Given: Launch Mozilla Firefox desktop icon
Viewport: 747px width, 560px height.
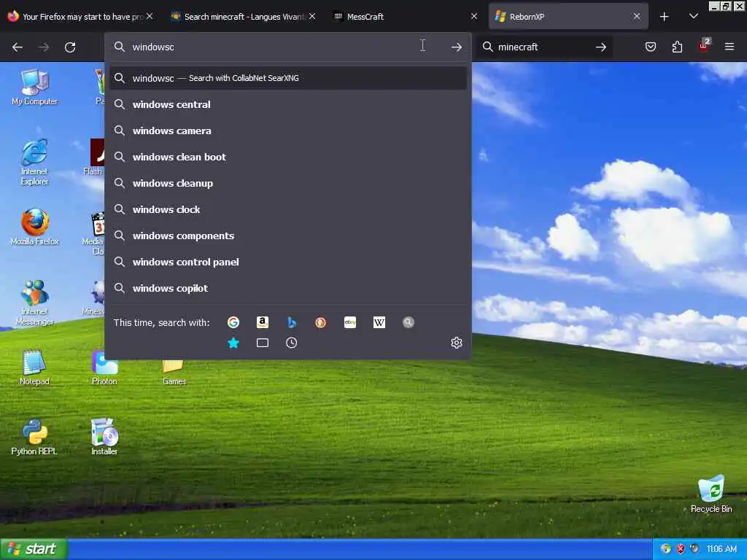Looking at the screenshot, I should [x=34, y=227].
